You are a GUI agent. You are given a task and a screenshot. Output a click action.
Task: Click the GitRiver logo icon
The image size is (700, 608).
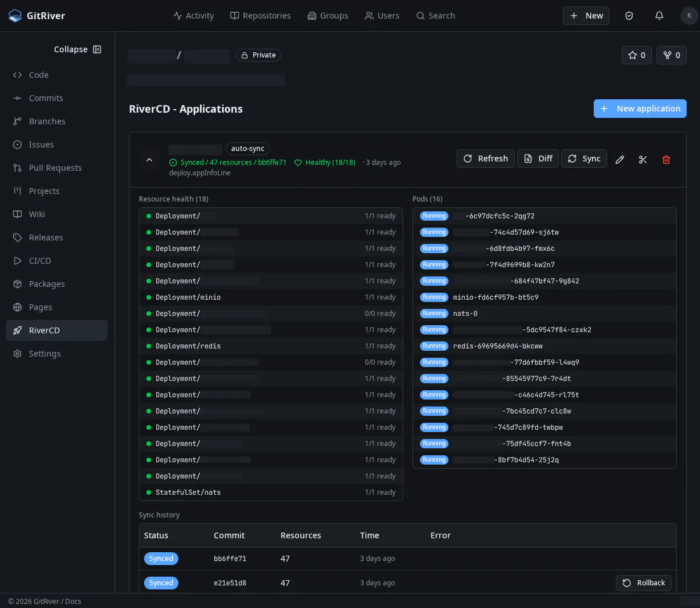[15, 16]
